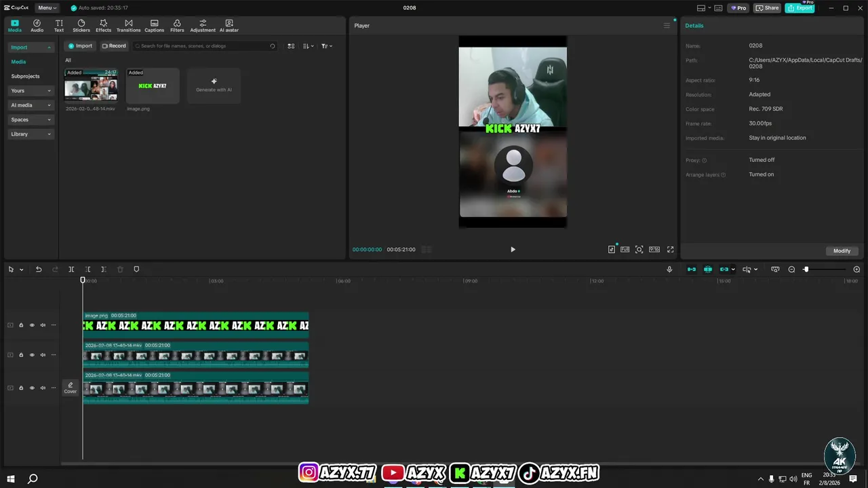Click the search for file names field
Viewport: 868px width, 488px height.
pos(205,46)
